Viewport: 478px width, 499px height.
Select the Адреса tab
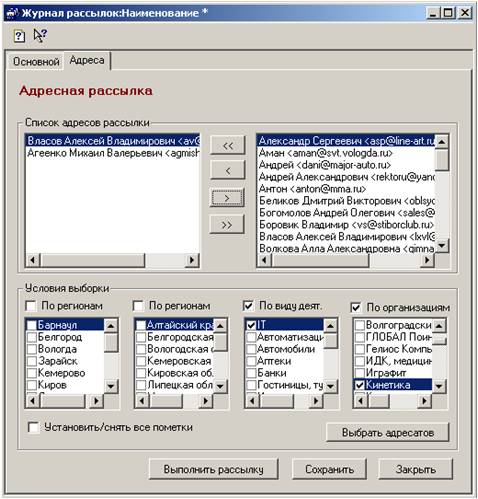point(87,60)
